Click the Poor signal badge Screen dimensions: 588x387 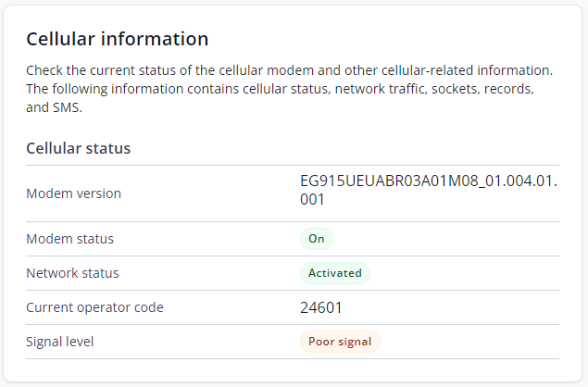click(x=339, y=342)
